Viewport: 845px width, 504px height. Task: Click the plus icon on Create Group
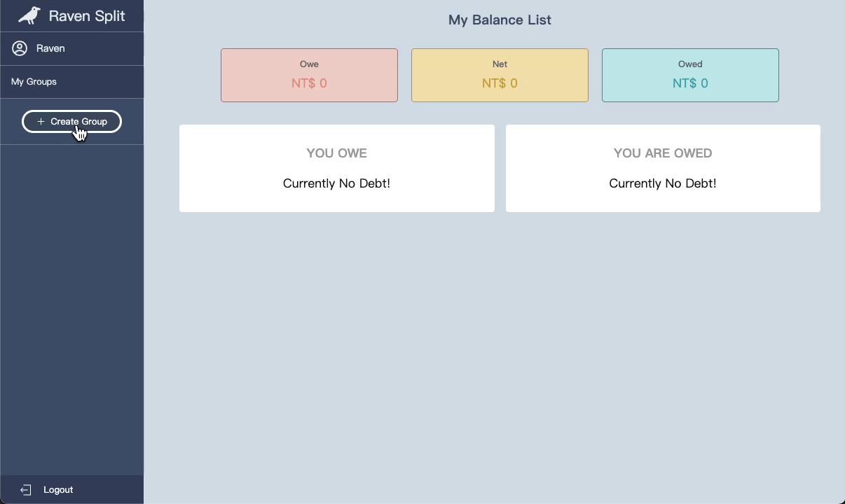coord(42,121)
